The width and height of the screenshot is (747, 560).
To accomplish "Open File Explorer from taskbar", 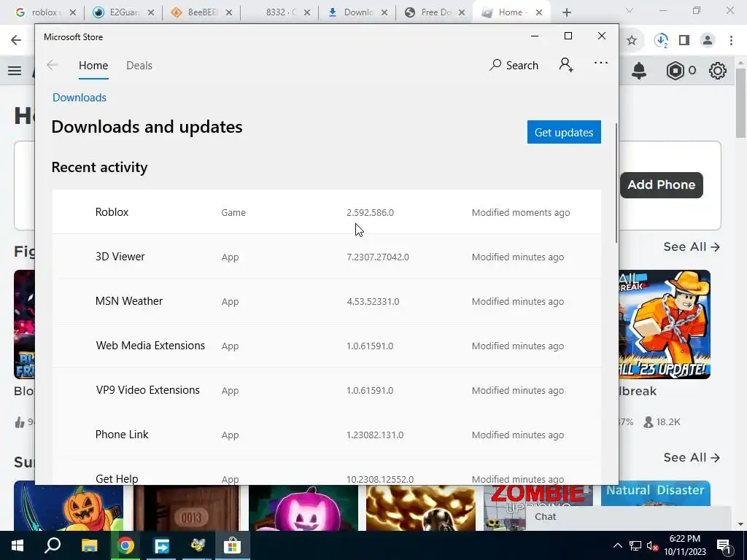I will point(90,545).
